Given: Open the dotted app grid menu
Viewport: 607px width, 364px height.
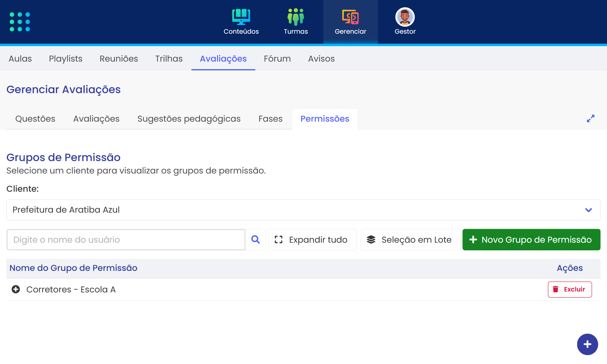Looking at the screenshot, I should click(x=20, y=22).
